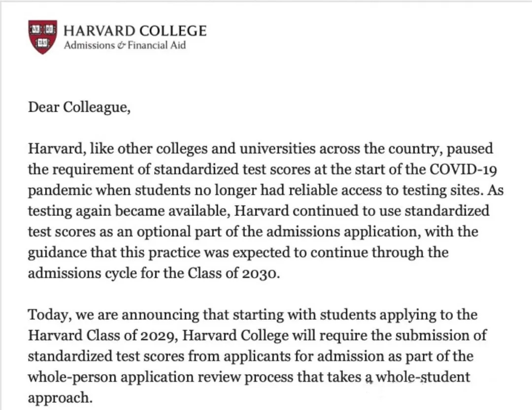532x410 pixels.
Task: Click the Harvard shield logo
Action: (x=42, y=37)
